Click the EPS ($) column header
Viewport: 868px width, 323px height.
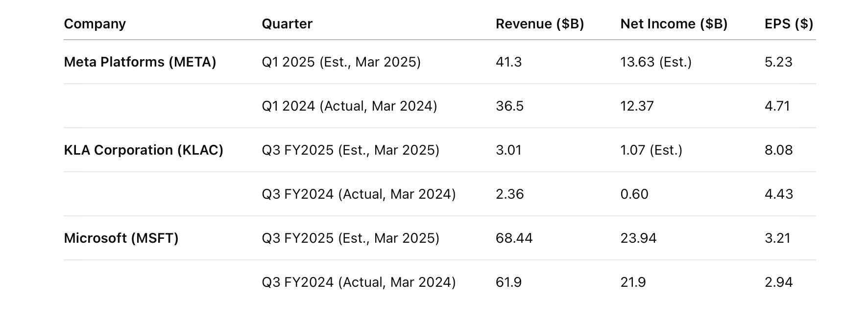pyautogui.click(x=789, y=24)
